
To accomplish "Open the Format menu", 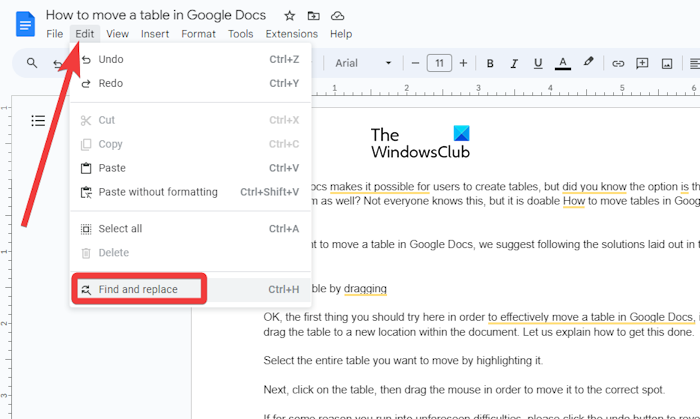I will (x=198, y=34).
